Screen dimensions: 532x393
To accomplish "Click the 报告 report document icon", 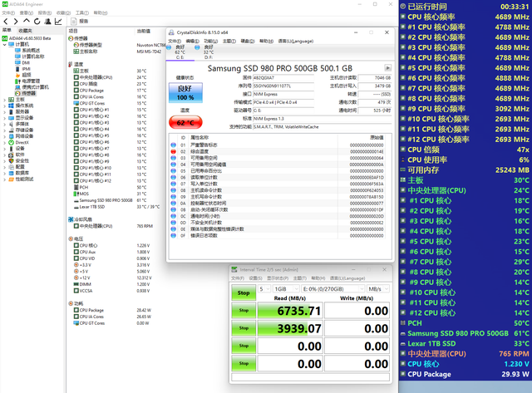I will point(74,22).
